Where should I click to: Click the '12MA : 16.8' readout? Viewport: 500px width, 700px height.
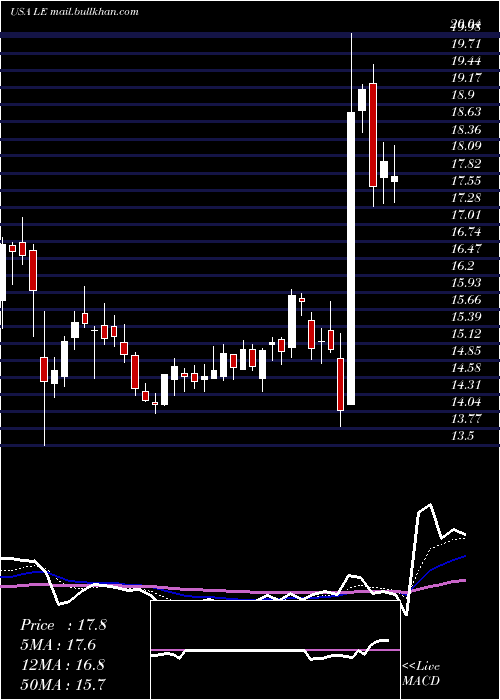coord(63,665)
